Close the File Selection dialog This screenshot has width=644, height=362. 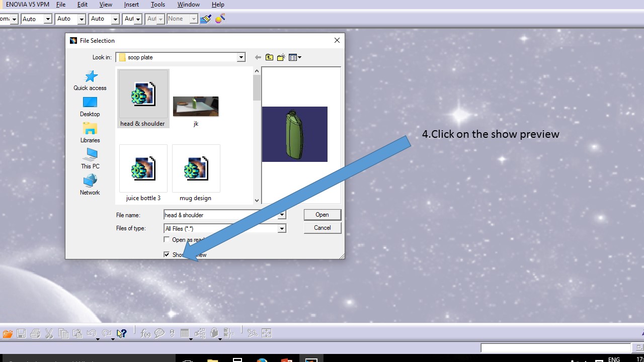point(337,40)
